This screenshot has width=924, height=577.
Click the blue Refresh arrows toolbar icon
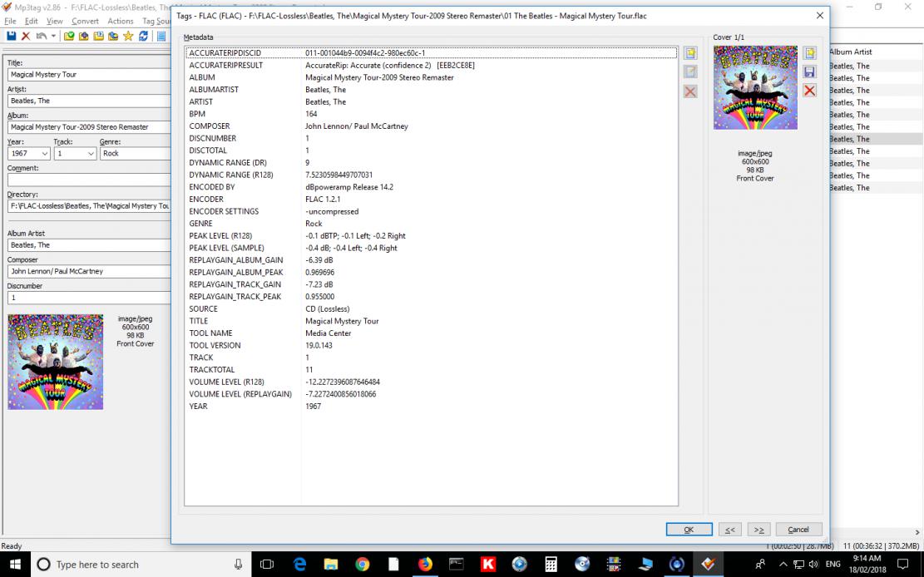click(143, 36)
